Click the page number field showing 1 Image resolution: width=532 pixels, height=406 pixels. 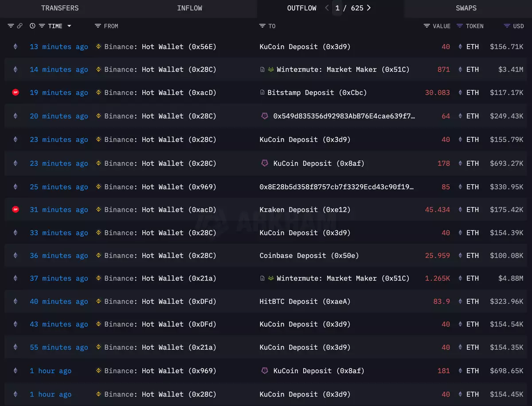(337, 8)
